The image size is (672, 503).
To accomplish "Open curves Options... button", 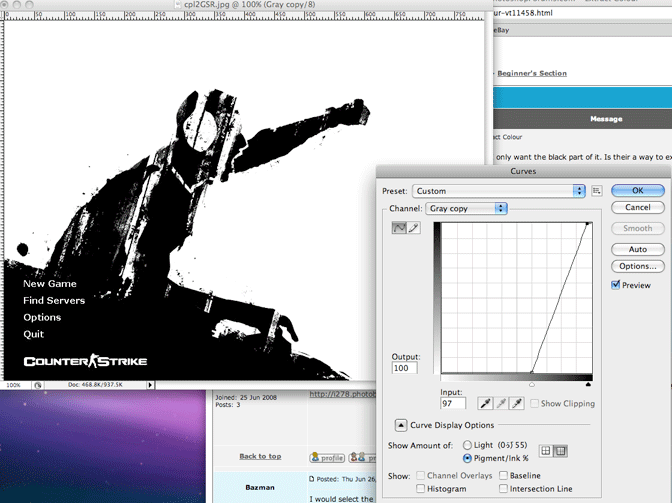I will pyautogui.click(x=638, y=266).
